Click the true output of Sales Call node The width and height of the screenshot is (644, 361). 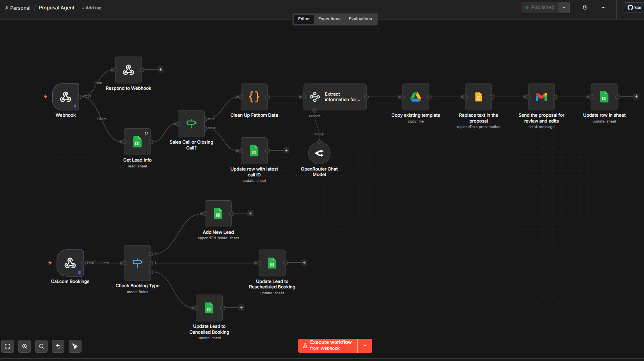pyautogui.click(x=205, y=119)
